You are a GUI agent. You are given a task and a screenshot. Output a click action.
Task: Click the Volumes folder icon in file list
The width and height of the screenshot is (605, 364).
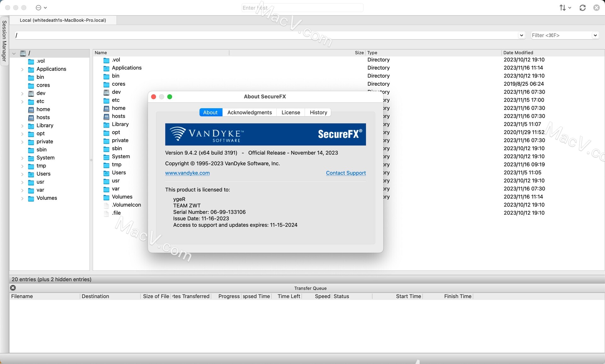107,197
